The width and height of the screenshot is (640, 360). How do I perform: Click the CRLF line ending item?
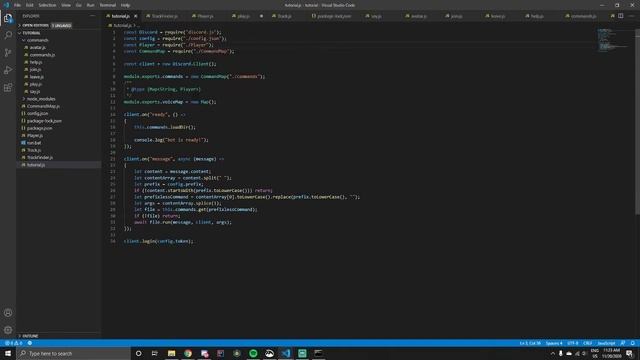pos(588,343)
